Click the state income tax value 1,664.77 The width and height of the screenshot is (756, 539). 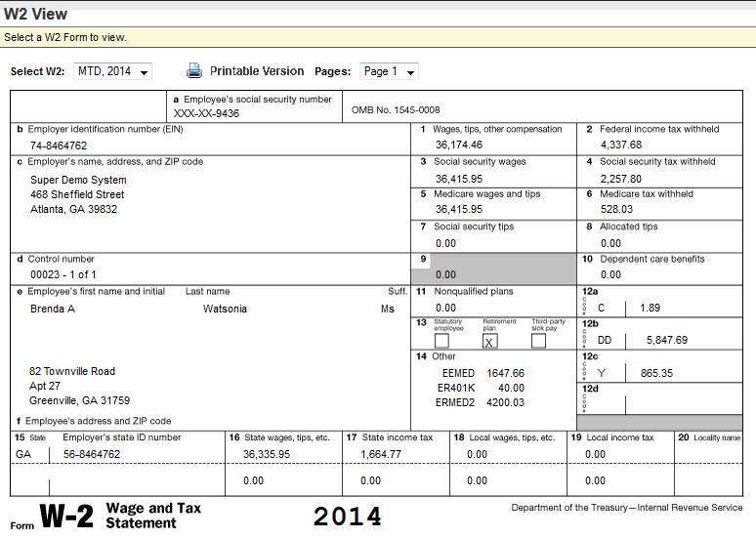pyautogui.click(x=380, y=454)
